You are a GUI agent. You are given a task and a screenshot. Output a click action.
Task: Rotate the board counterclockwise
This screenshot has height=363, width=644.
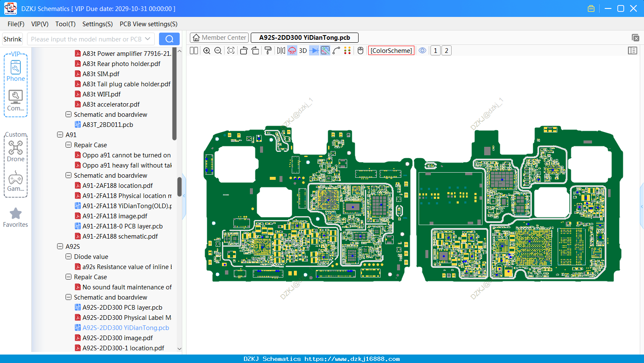click(244, 51)
